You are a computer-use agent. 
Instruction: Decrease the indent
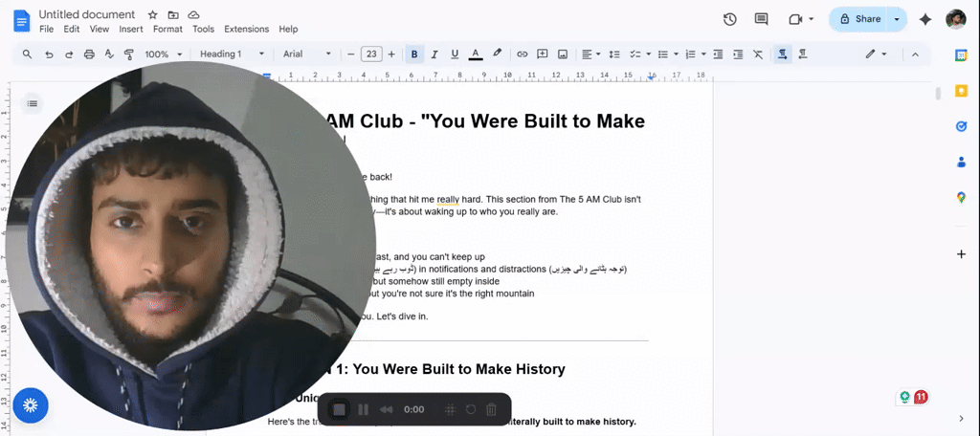(x=718, y=54)
